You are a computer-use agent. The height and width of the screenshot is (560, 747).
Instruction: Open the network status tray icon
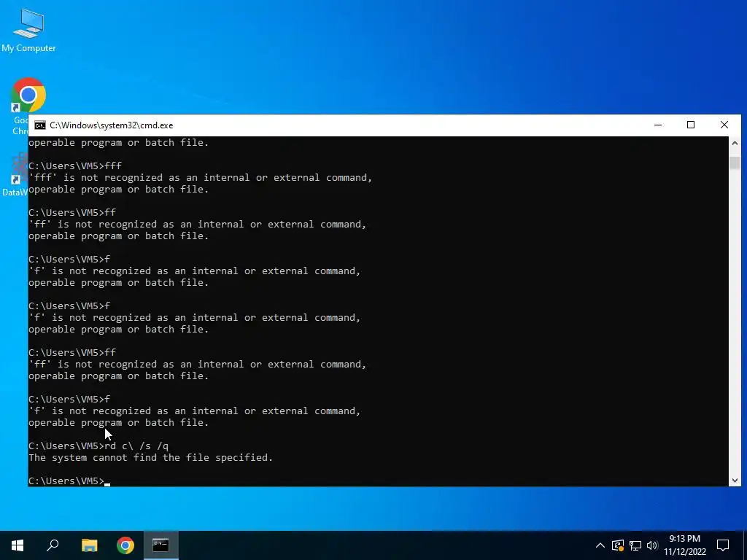(635, 545)
